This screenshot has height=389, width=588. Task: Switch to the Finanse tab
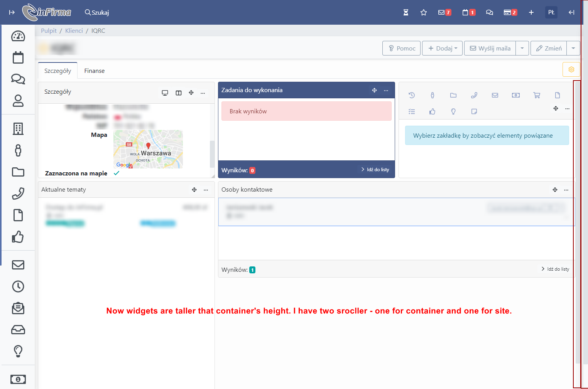(x=95, y=71)
